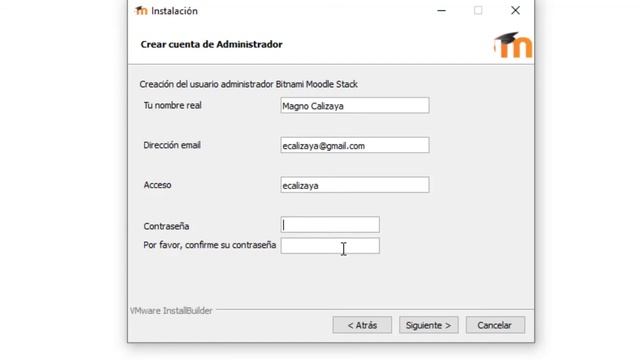Close the Instalación window
This screenshot has height=360, width=640.
tap(515, 11)
